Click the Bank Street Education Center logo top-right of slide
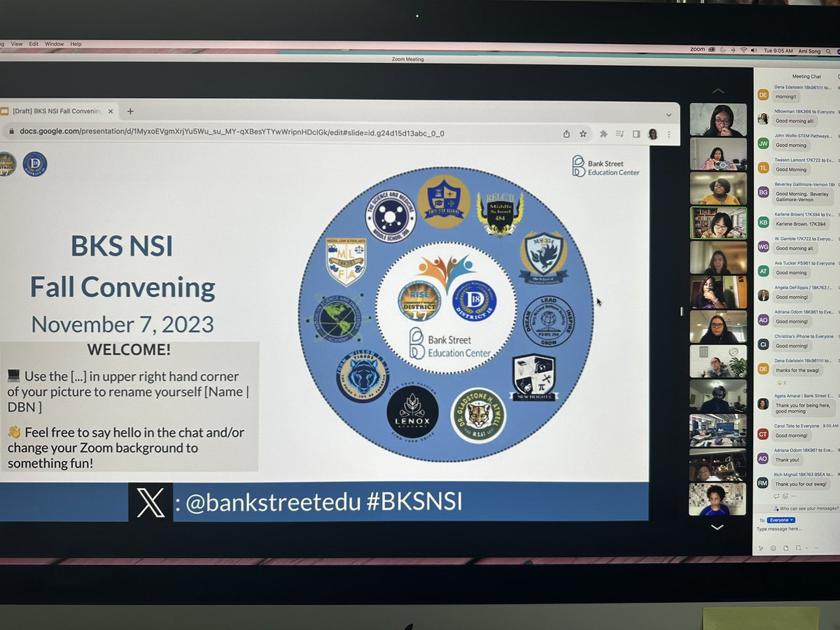The width and height of the screenshot is (840, 630). point(606,167)
